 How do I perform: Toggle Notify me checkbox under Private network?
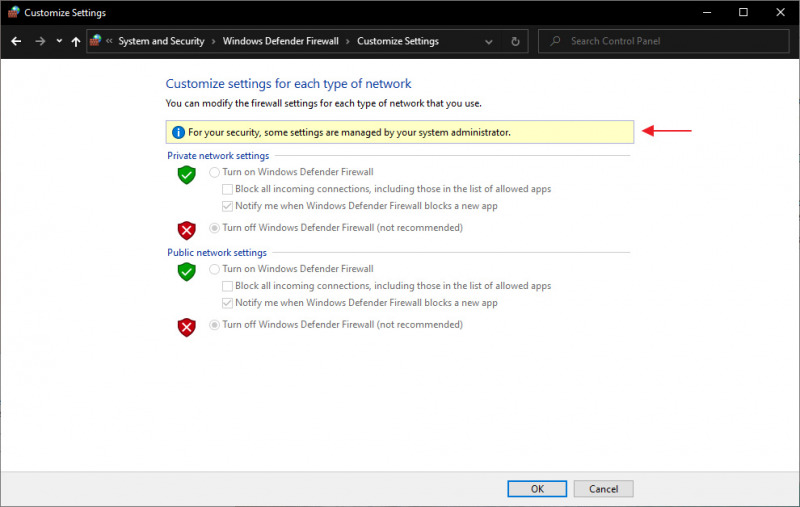[227, 206]
